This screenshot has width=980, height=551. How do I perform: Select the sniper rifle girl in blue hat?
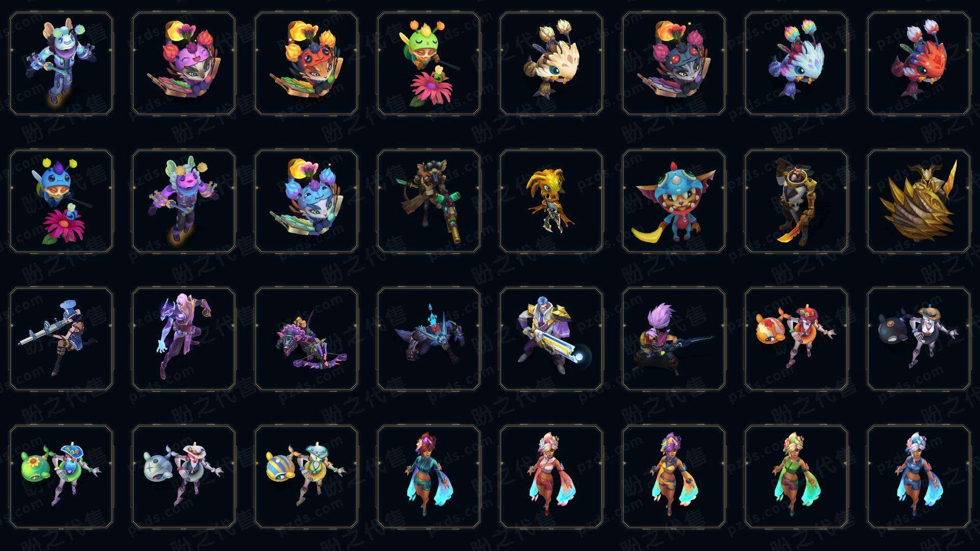tap(61, 339)
